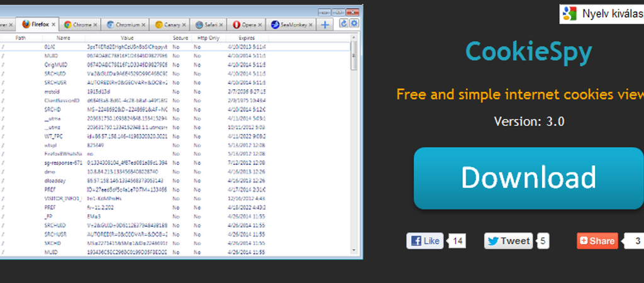Close the Opera tab with its X

(260, 25)
